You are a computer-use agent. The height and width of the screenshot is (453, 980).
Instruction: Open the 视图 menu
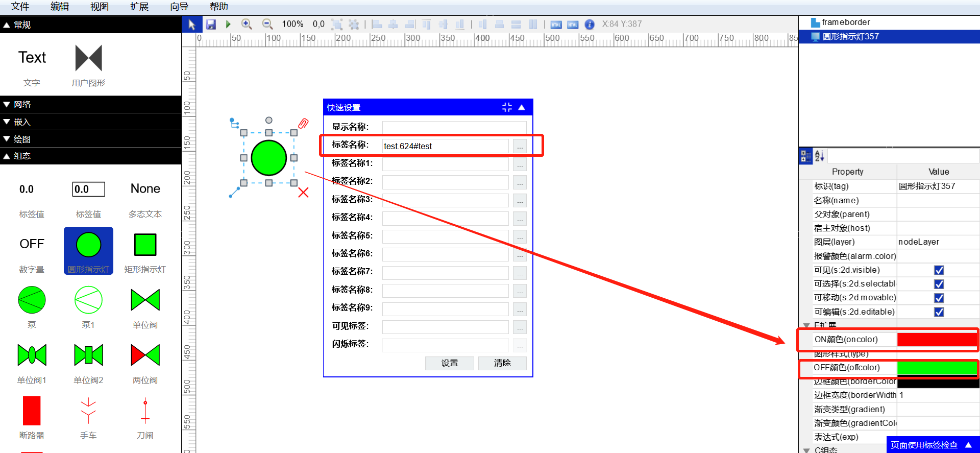pos(100,7)
